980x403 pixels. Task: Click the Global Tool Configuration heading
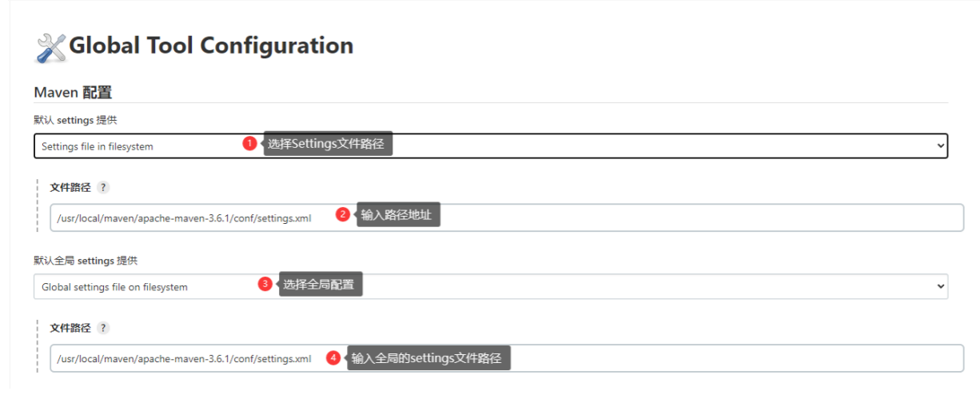[211, 46]
